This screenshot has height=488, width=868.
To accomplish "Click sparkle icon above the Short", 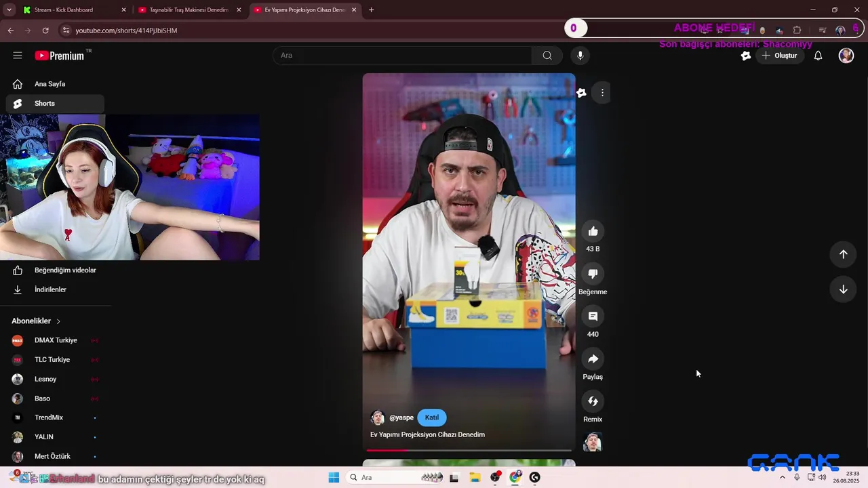I will 581,93.
